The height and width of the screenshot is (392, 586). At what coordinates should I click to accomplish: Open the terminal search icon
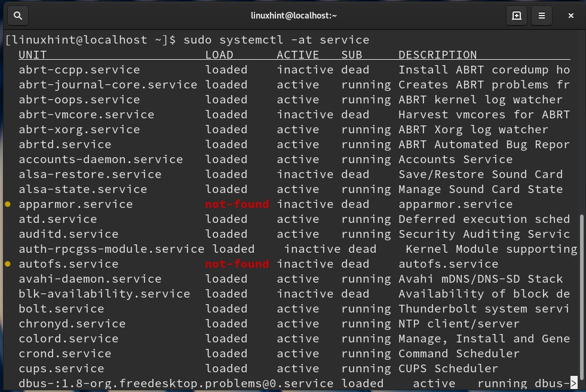(18, 16)
